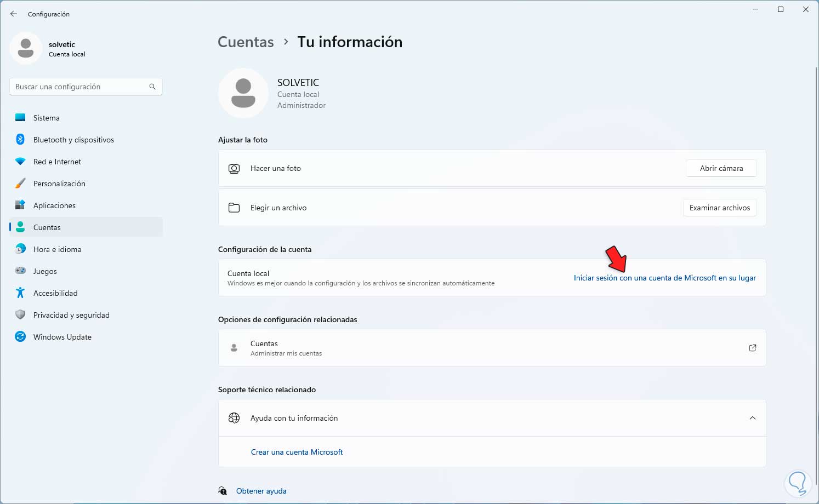Image resolution: width=819 pixels, height=504 pixels.
Task: Go to Accesibilidad settings
Action: [86, 293]
